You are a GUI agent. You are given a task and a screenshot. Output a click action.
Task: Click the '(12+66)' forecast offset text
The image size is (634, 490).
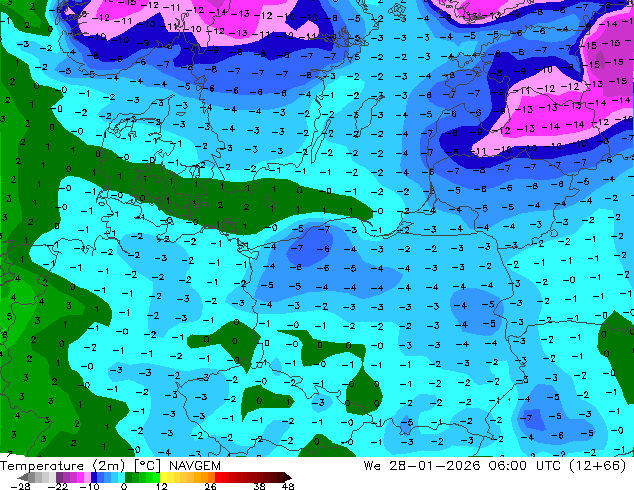click(598, 466)
